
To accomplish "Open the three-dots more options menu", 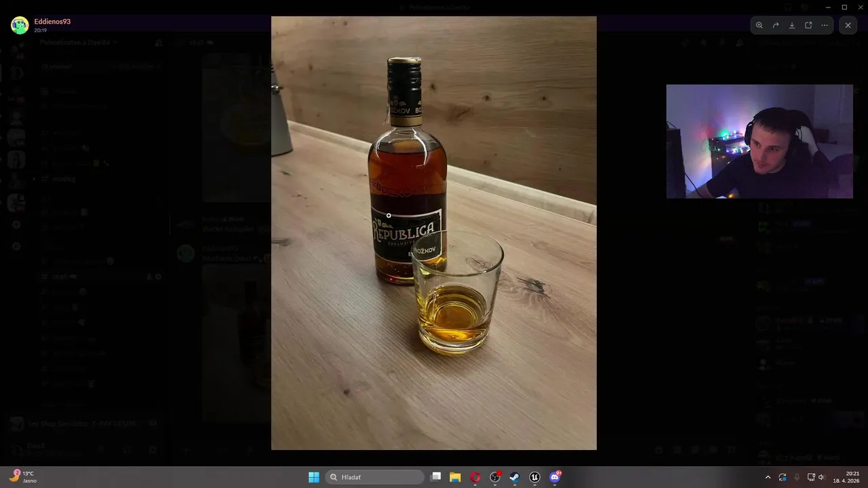I will coord(825,25).
